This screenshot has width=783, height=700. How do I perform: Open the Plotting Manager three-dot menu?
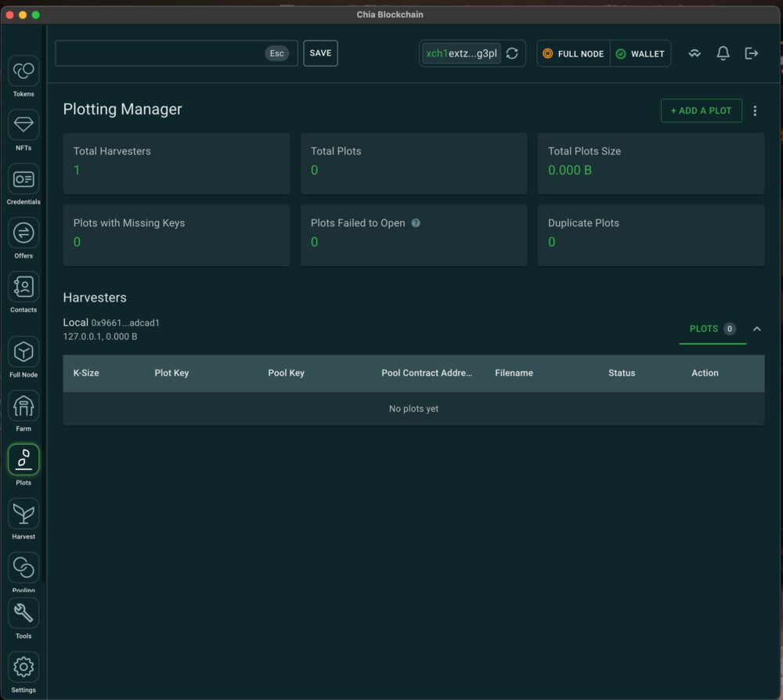[755, 111]
